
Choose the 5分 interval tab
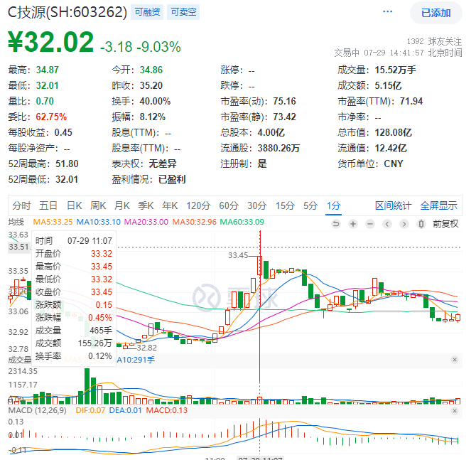click(310, 205)
